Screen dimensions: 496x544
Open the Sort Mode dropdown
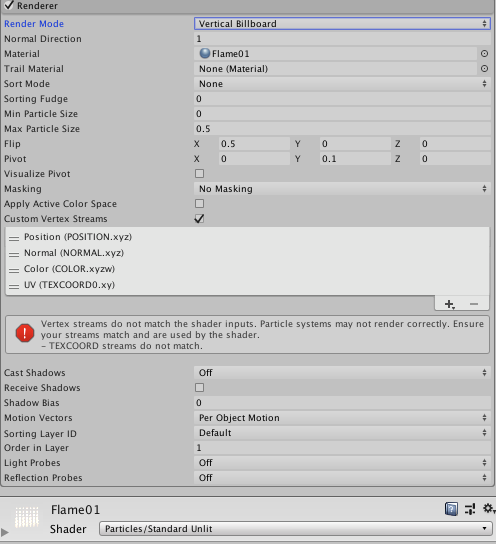coord(342,84)
